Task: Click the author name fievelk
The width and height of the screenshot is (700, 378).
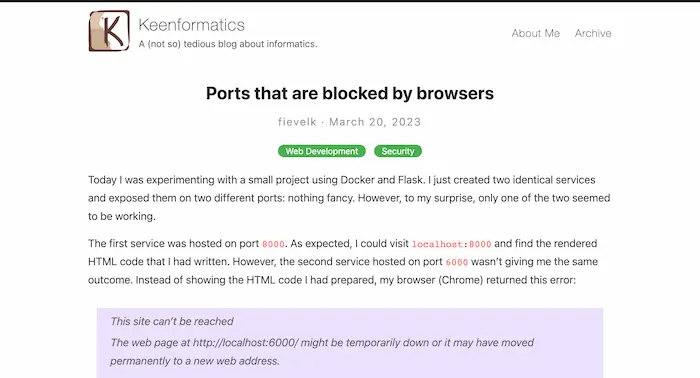Action: pos(297,122)
